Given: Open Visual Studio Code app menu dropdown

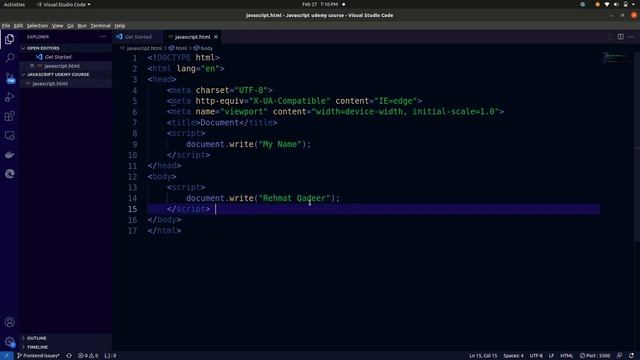Looking at the screenshot, I should click(x=64, y=4).
